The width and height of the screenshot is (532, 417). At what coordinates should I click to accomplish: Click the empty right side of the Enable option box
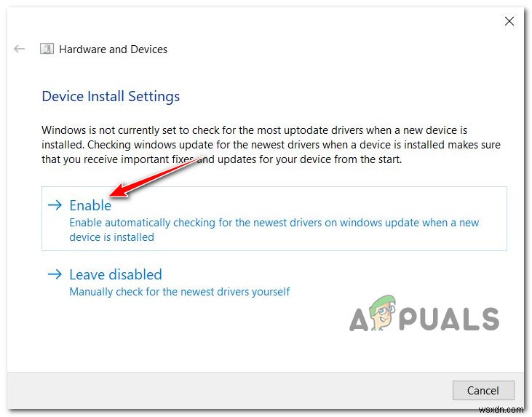pyautogui.click(x=492, y=207)
